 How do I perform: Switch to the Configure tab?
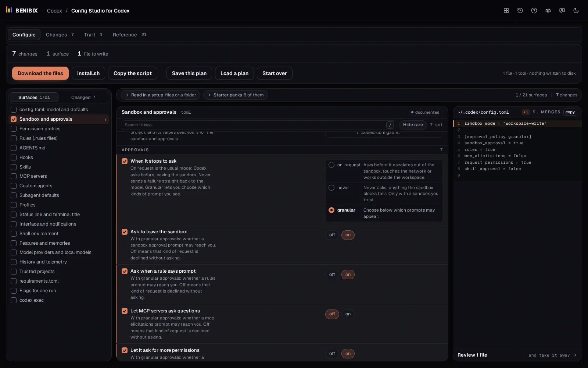point(24,35)
